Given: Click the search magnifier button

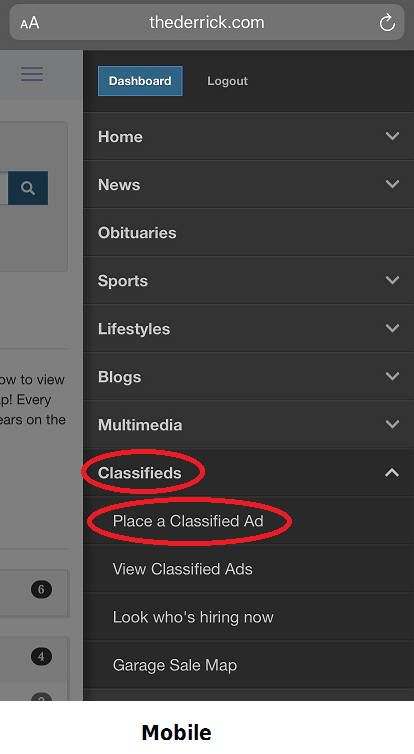Looking at the screenshot, I should pyautogui.click(x=28, y=188).
